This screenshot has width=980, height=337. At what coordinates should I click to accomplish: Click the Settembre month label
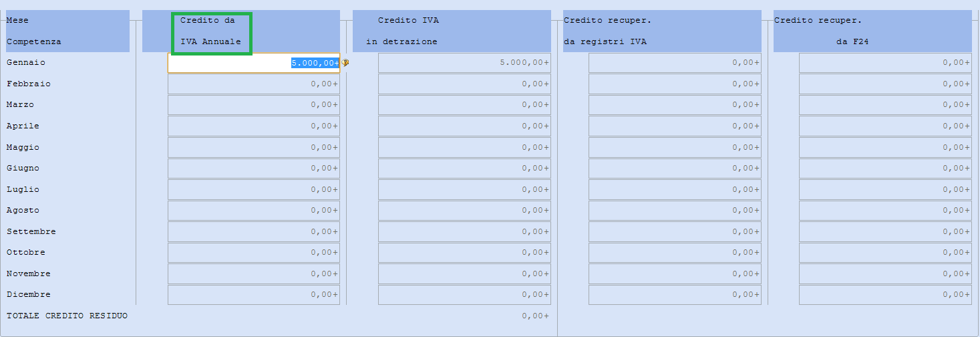[31, 231]
